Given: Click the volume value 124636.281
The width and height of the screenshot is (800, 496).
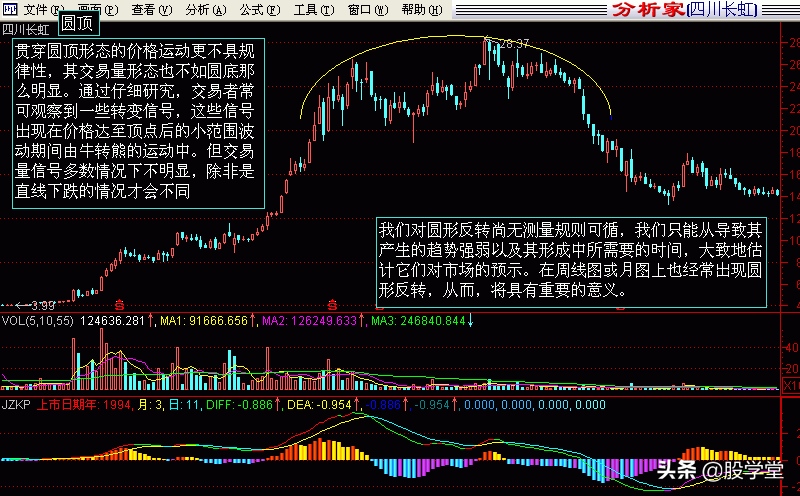Looking at the screenshot, I should 113,321.
